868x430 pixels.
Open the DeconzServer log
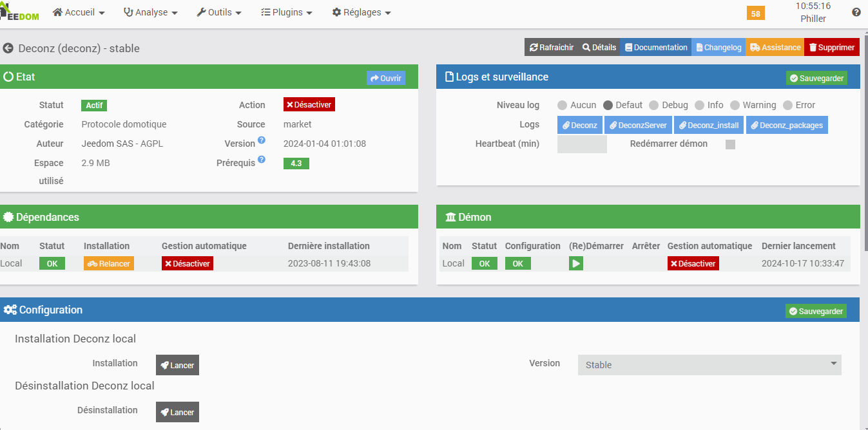point(638,125)
